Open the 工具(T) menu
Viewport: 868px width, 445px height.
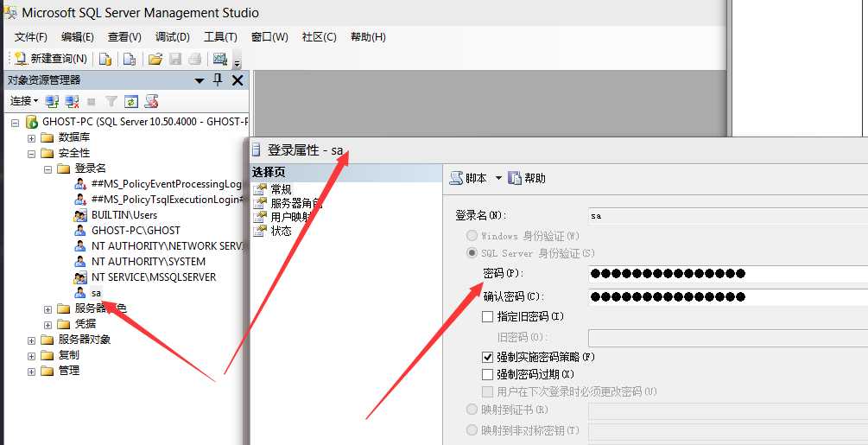point(220,37)
